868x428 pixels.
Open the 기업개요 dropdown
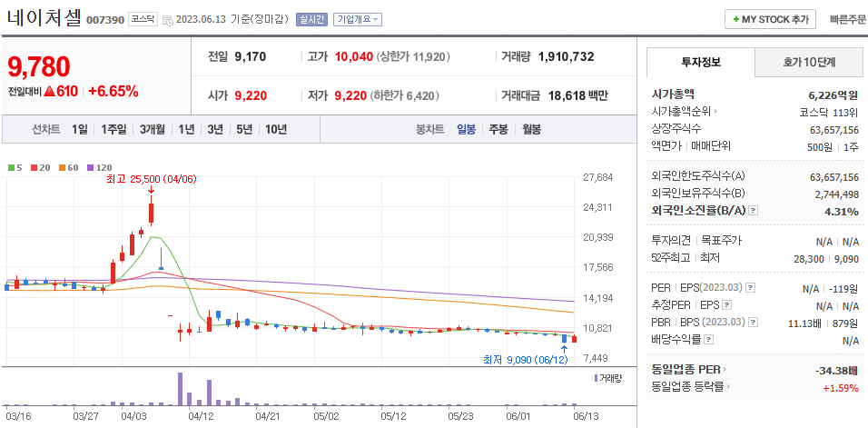[x=358, y=20]
